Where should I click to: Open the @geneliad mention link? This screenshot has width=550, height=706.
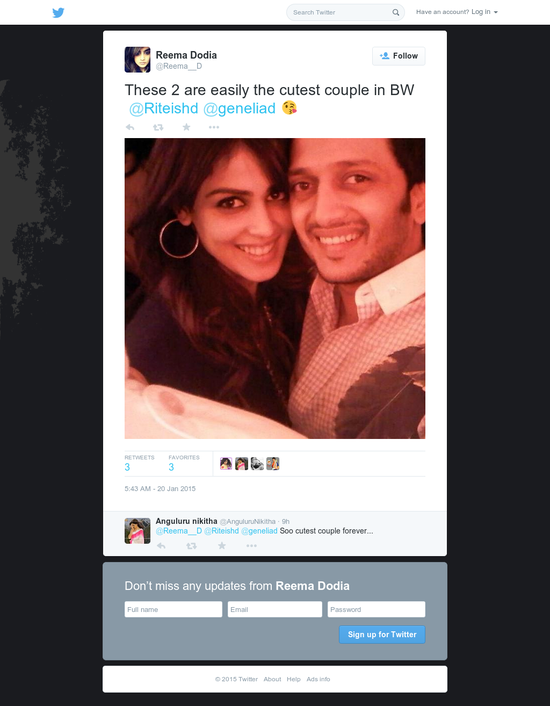[x=239, y=109]
